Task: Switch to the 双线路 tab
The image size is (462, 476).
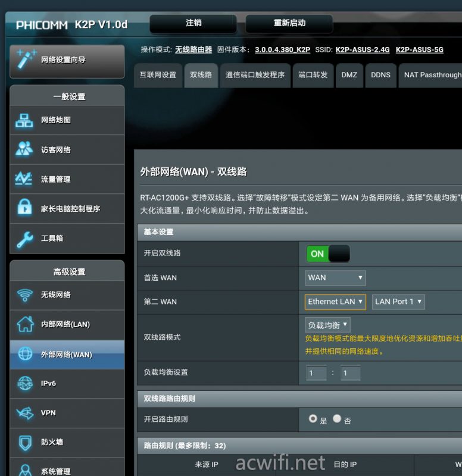Action: pyautogui.click(x=201, y=75)
